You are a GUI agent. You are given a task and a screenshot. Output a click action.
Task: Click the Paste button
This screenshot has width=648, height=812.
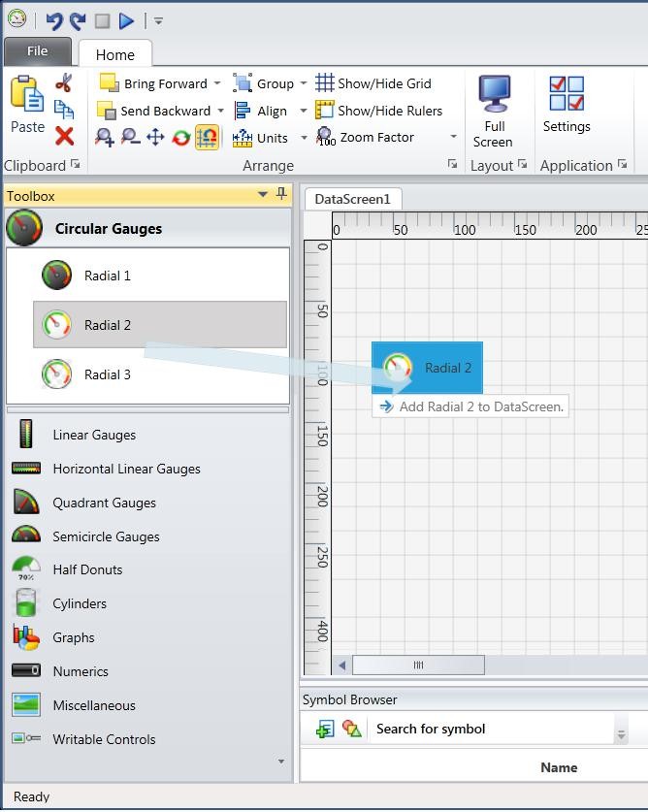coord(27,105)
